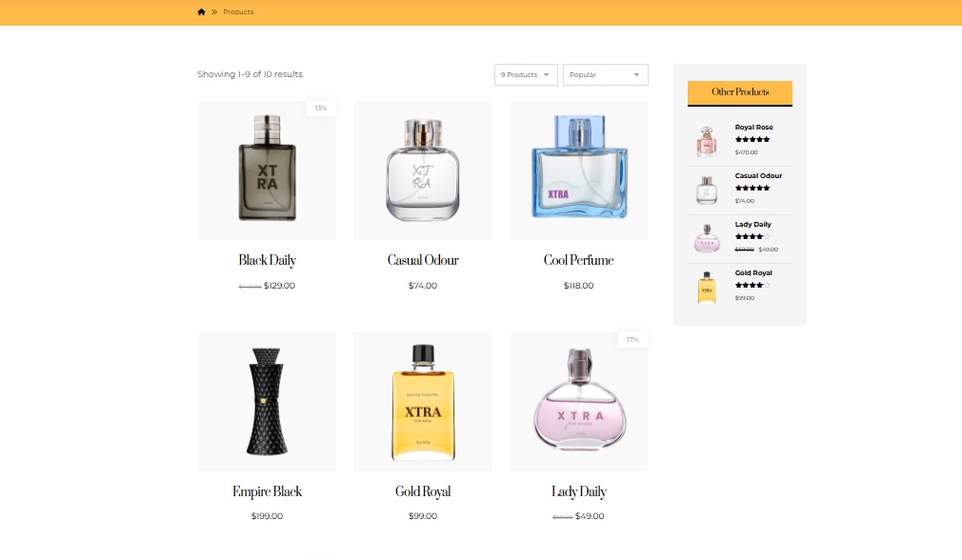
Task: Open the Lady Daily pink bottle image
Action: (x=578, y=401)
